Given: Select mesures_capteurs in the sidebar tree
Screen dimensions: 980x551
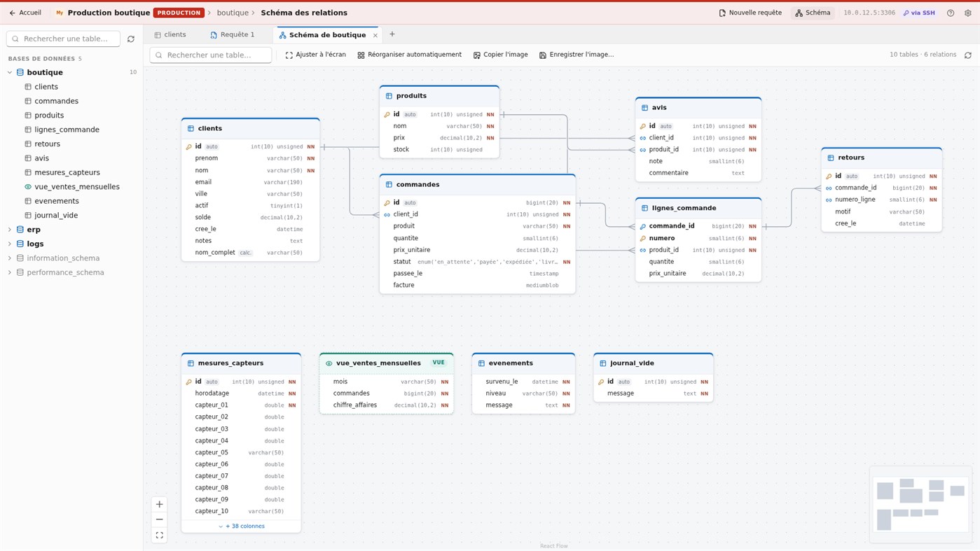Looking at the screenshot, I should pos(67,172).
